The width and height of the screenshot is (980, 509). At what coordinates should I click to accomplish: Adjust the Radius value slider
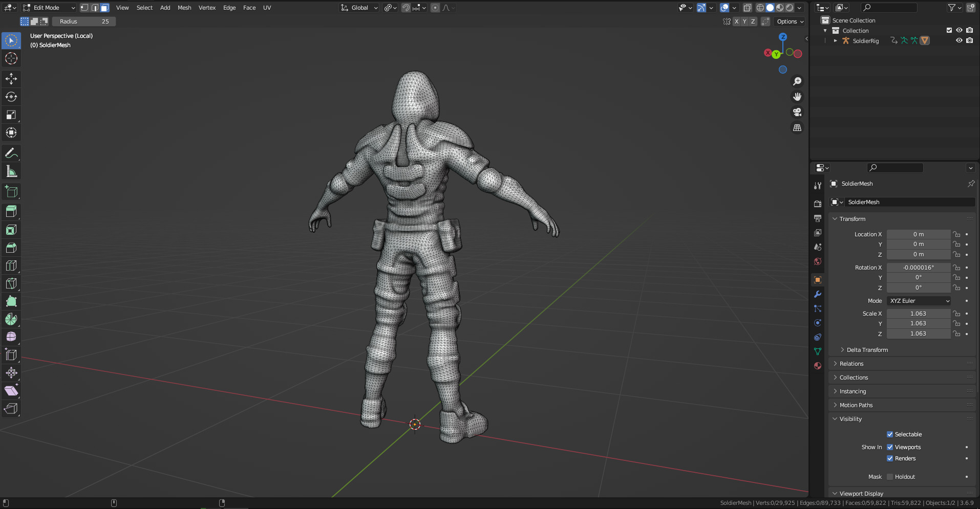[x=84, y=21]
